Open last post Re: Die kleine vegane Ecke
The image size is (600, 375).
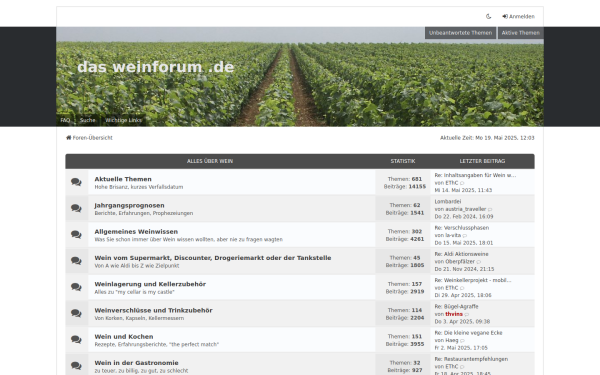coord(468,333)
